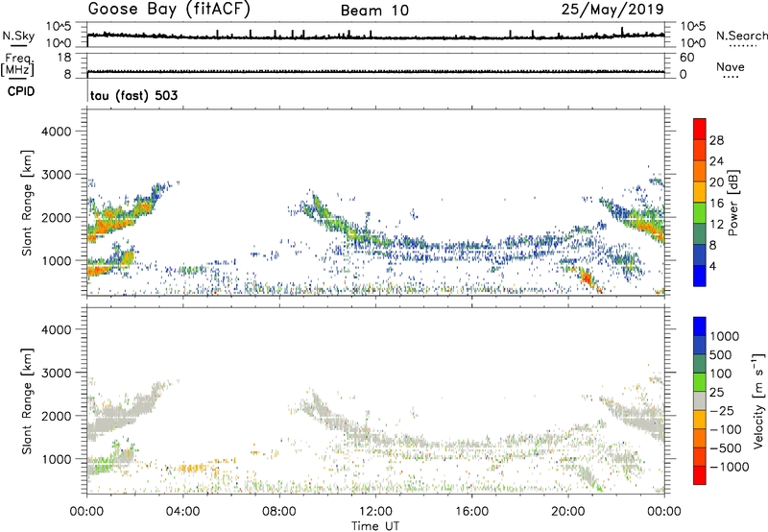Click the 'Slant Range [km]' label of power panel

[x=27, y=203]
